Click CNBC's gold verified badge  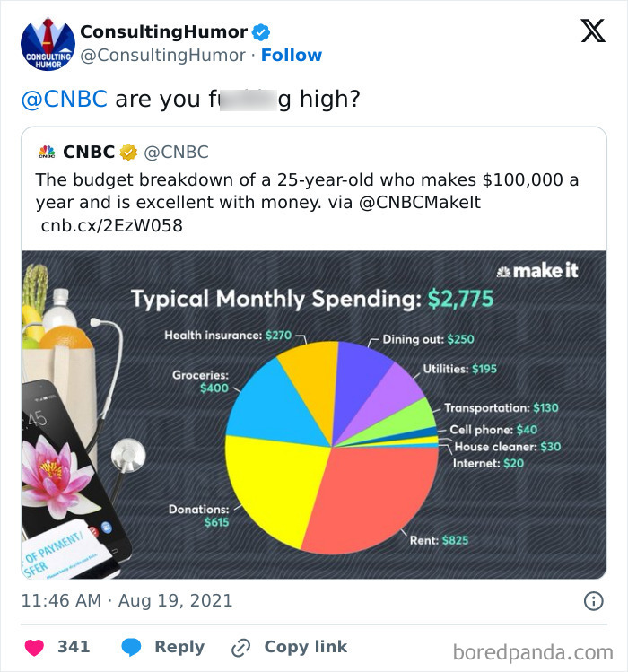(128, 153)
